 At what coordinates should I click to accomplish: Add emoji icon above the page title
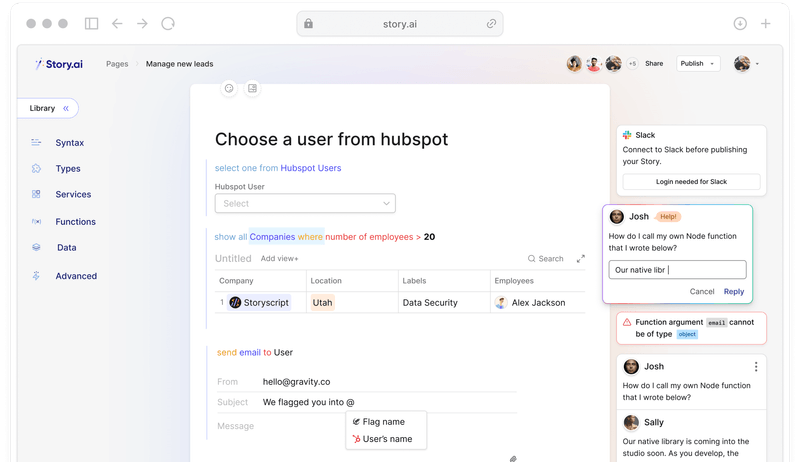click(229, 88)
